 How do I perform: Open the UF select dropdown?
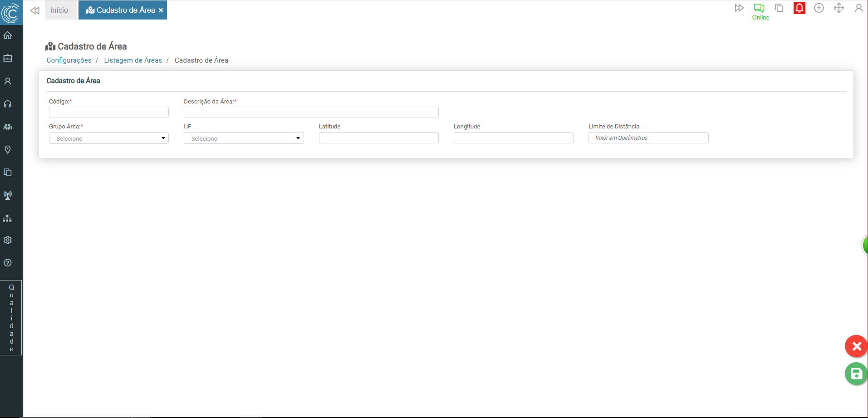pos(244,138)
